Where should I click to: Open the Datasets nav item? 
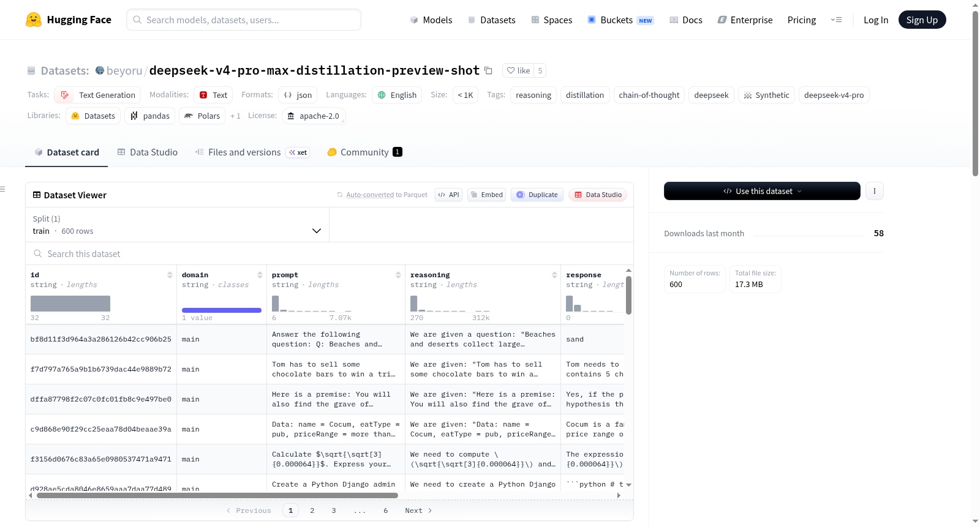(491, 20)
